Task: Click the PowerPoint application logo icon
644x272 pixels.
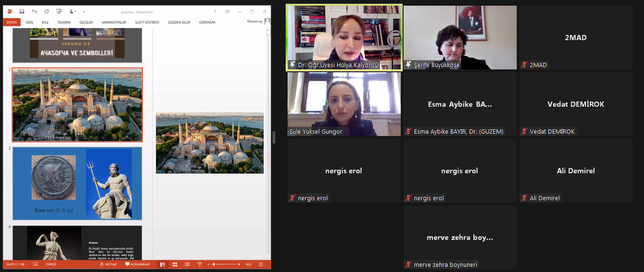Action: 10,11
